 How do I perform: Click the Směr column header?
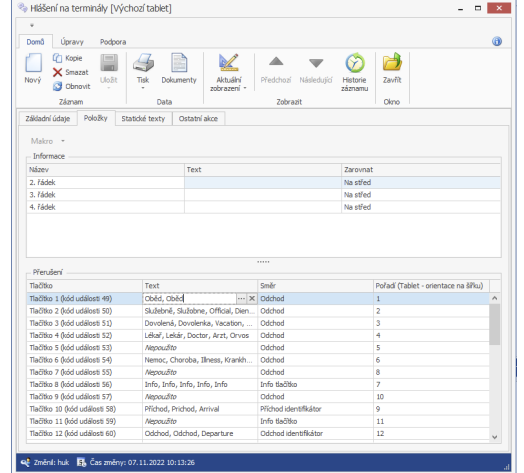pyautogui.click(x=315, y=286)
